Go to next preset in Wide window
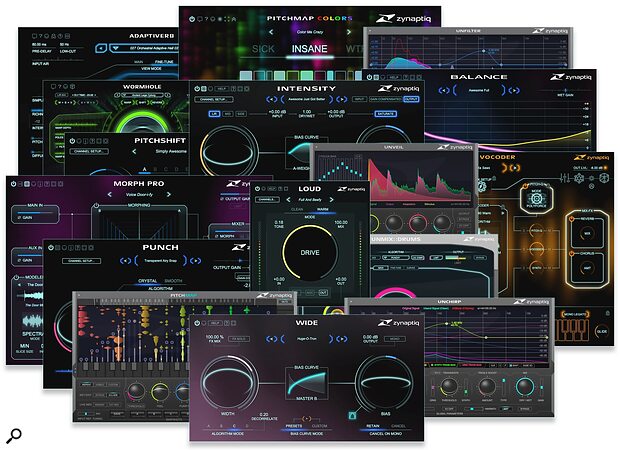This screenshot has height=450, width=620. [x=342, y=339]
